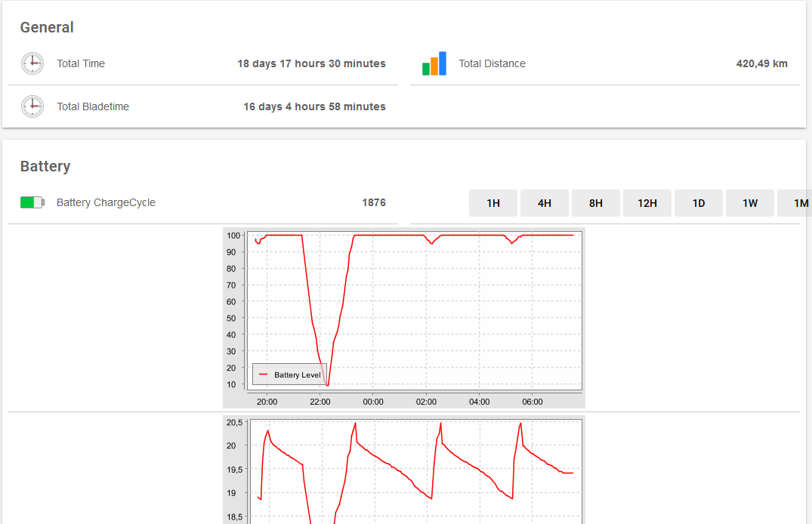Click the Total Distance label

tap(492, 63)
